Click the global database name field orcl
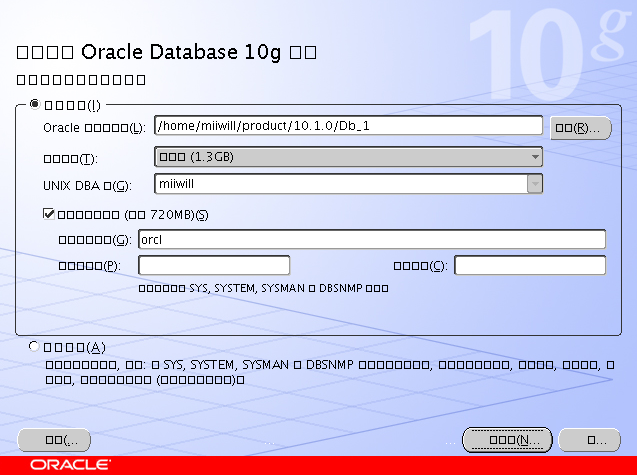This screenshot has height=475, width=637. pyautogui.click(x=372, y=239)
